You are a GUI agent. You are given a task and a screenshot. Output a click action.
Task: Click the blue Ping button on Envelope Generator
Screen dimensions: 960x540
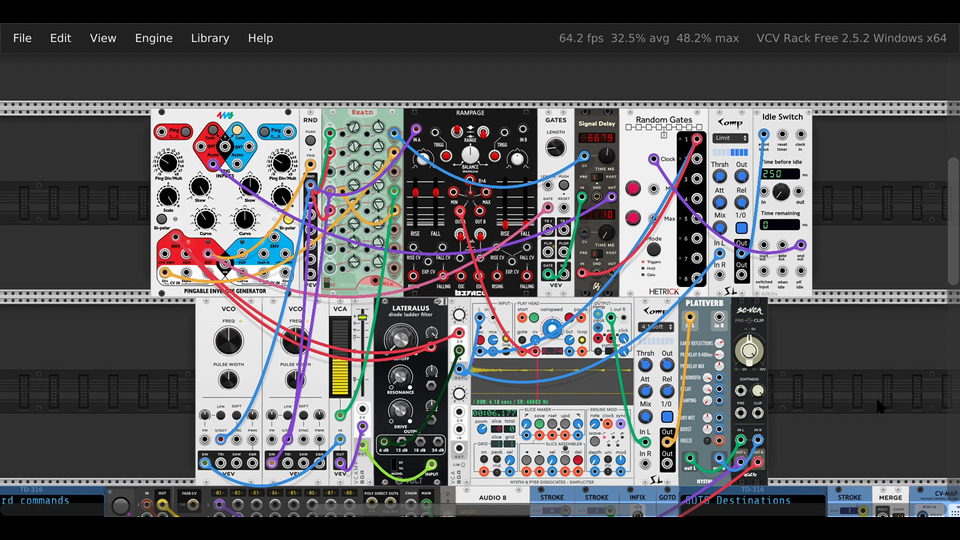point(266,131)
